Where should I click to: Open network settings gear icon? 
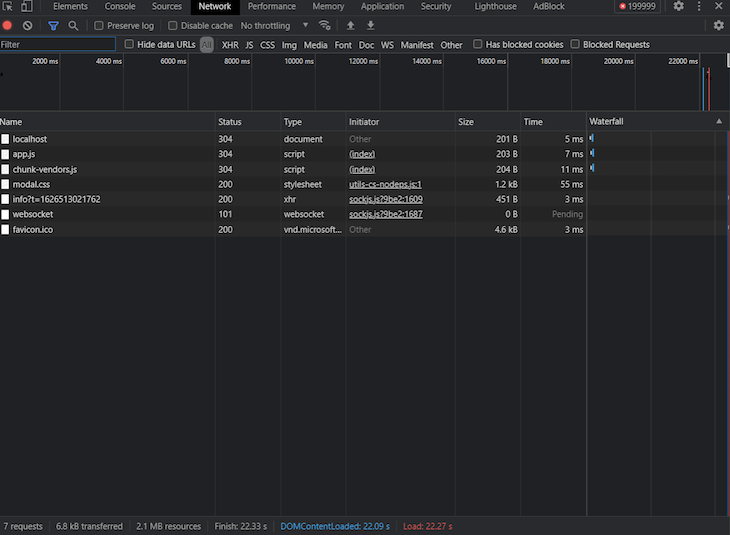point(719,26)
